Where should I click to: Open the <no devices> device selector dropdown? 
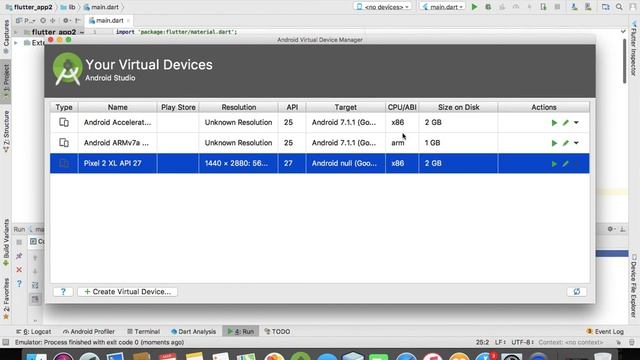click(x=382, y=7)
